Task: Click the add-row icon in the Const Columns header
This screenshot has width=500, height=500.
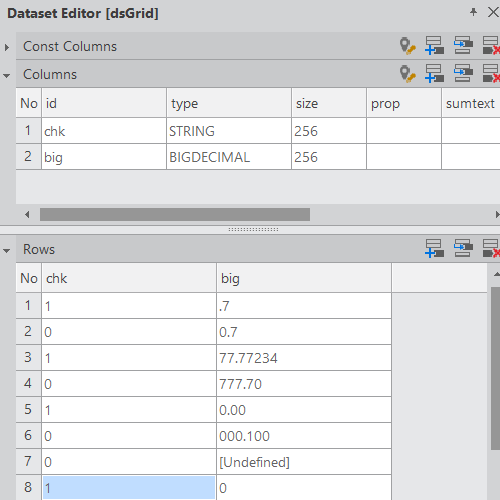Action: pyautogui.click(x=434, y=46)
